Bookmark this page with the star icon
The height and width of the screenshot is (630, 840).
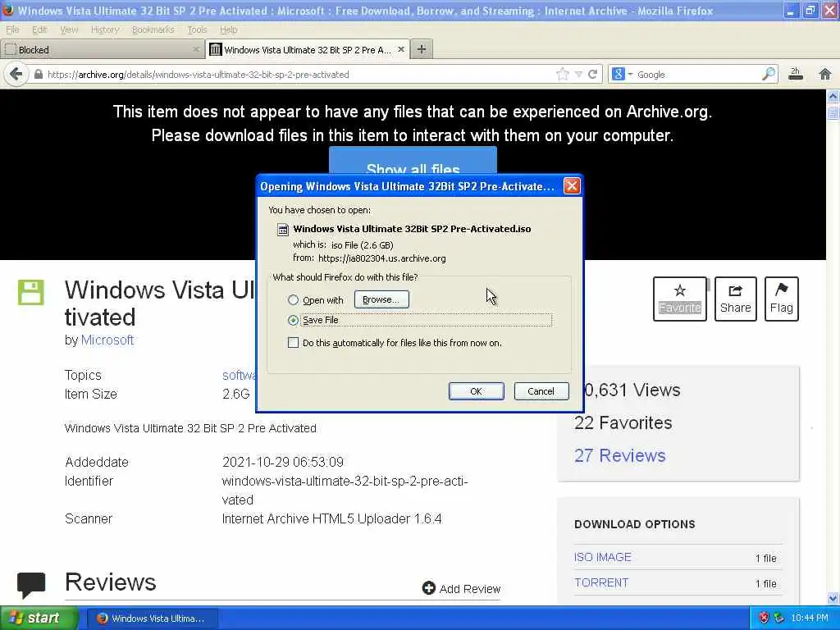pyautogui.click(x=563, y=75)
